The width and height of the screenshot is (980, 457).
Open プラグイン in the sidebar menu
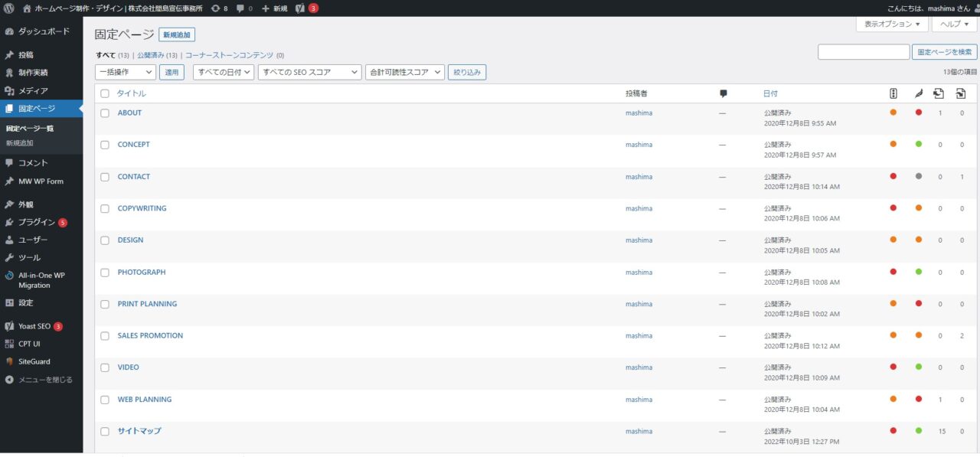point(37,223)
